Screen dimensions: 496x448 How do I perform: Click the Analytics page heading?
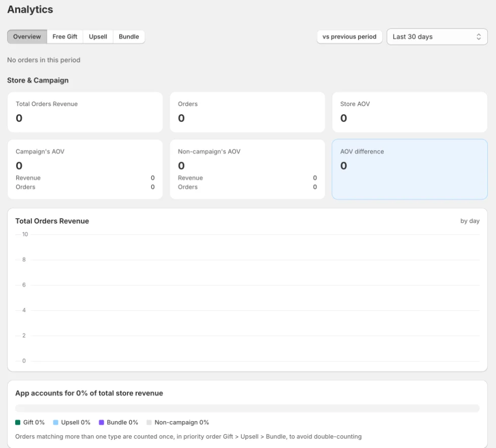pos(30,10)
